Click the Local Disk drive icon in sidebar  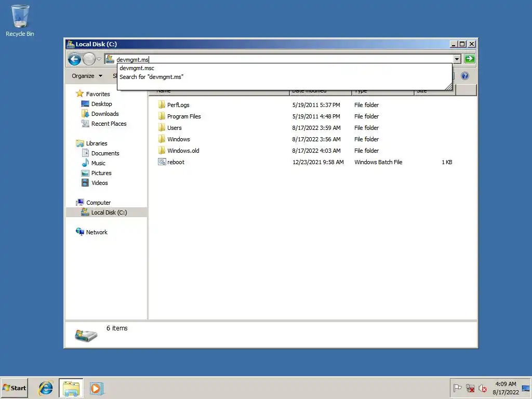point(85,212)
